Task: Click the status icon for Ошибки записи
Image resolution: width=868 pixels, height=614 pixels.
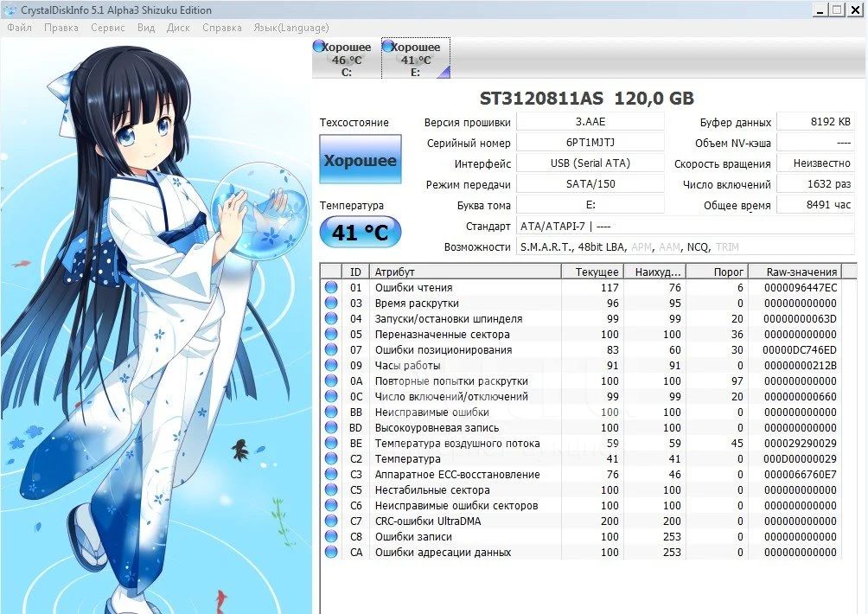Action: tap(331, 536)
